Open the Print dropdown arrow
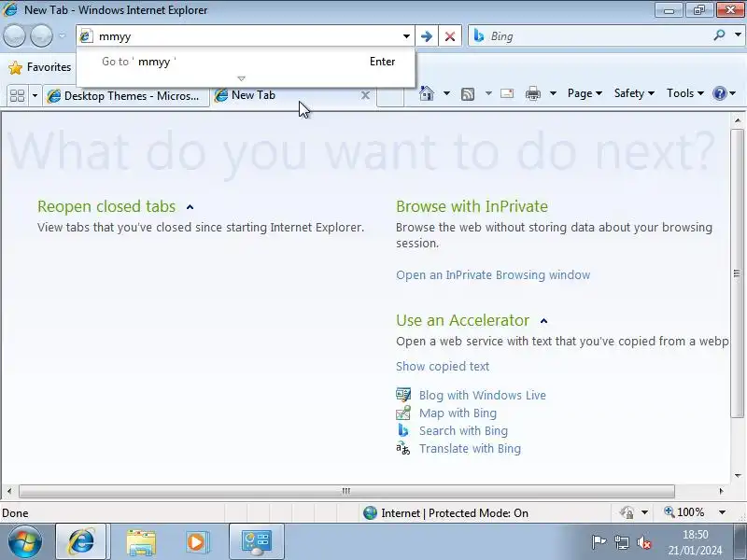This screenshot has height=560, width=747. tap(553, 93)
